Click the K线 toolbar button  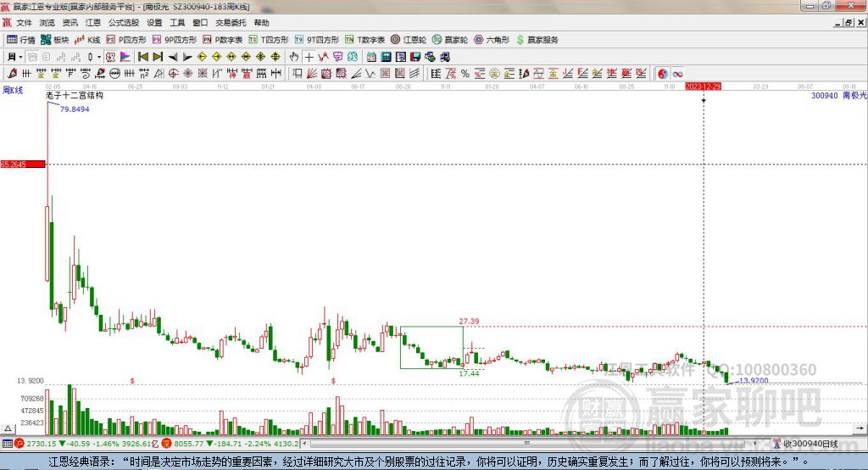pyautogui.click(x=88, y=40)
